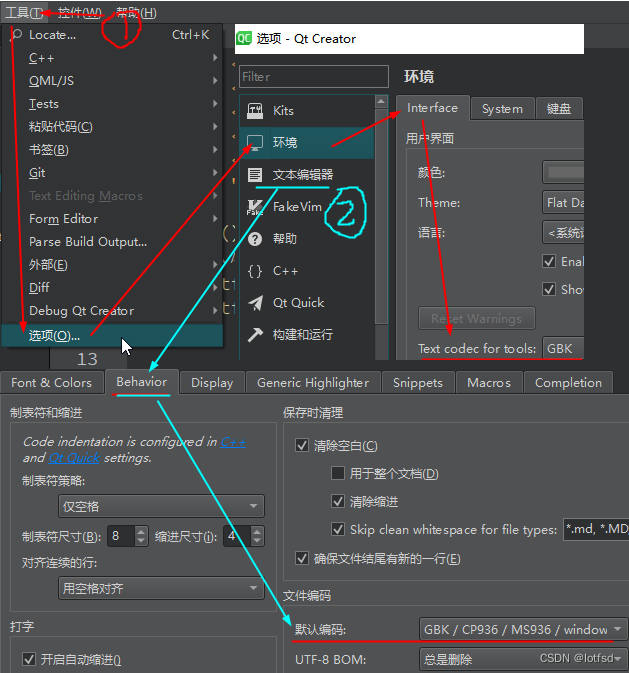The height and width of the screenshot is (673, 629).
Task: Expand the C++ submenu in Tools menu
Action: coord(112,58)
